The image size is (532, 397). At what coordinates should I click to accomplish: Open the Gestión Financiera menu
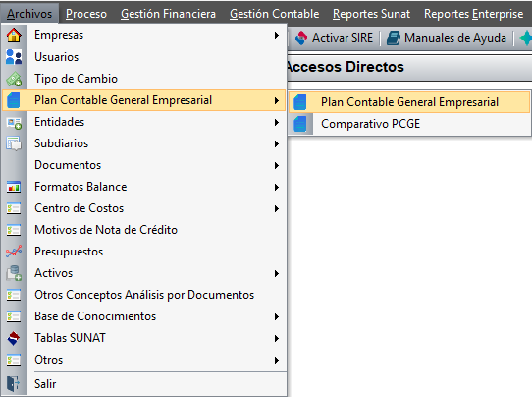point(168,14)
